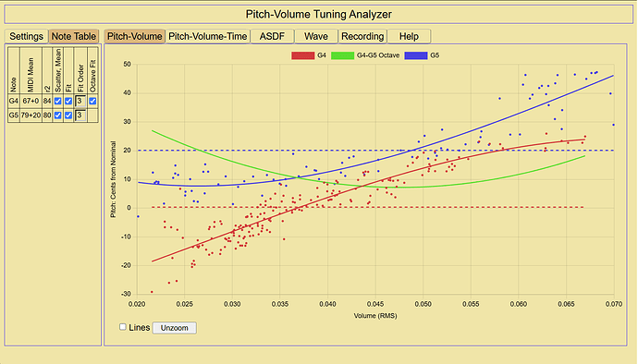Click the 79+20 MIDI mean value
Screen dimensions: 638x364
click(x=31, y=115)
